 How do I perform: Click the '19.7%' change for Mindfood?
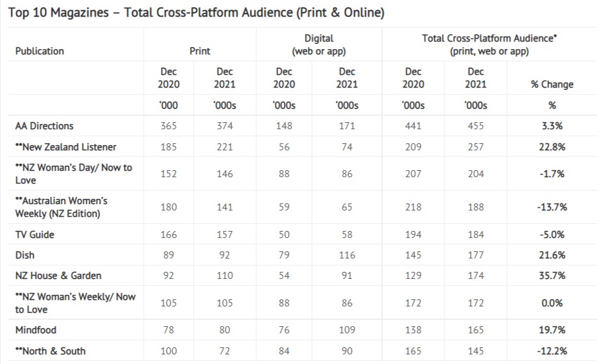coord(552,330)
